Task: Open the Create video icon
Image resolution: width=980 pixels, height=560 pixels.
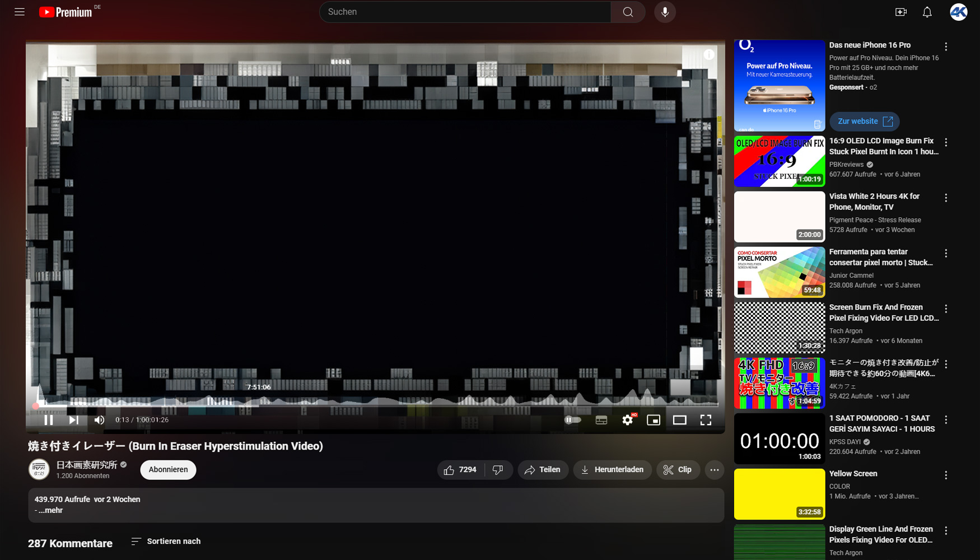Action: pyautogui.click(x=900, y=12)
